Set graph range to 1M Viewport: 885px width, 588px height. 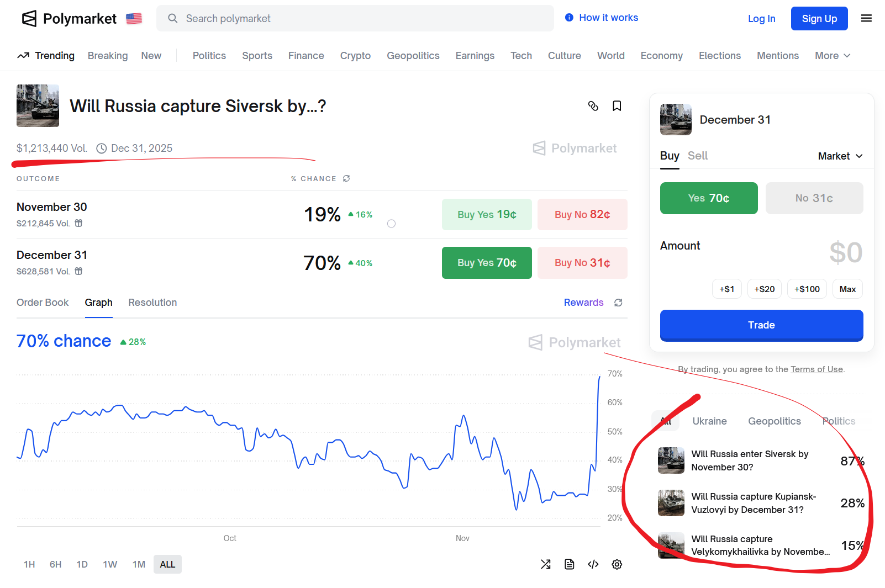[x=139, y=564]
